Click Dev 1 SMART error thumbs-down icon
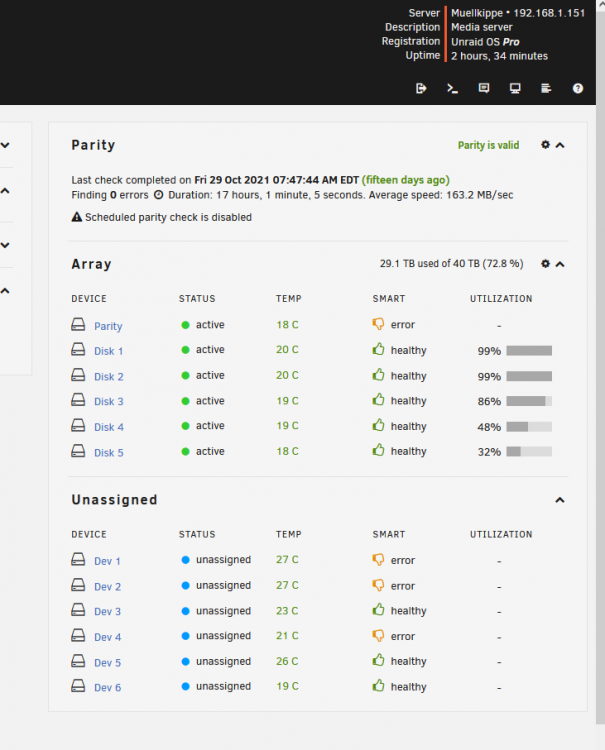 click(x=378, y=560)
